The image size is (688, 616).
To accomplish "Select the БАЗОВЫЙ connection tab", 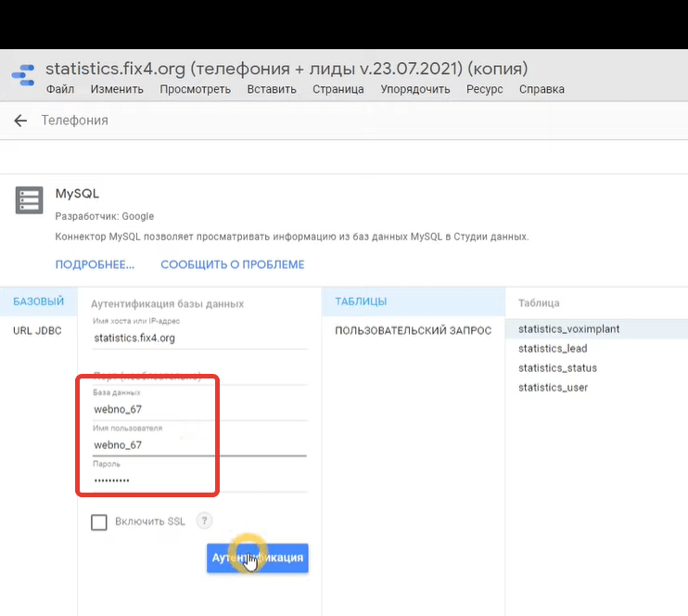I will [39, 302].
